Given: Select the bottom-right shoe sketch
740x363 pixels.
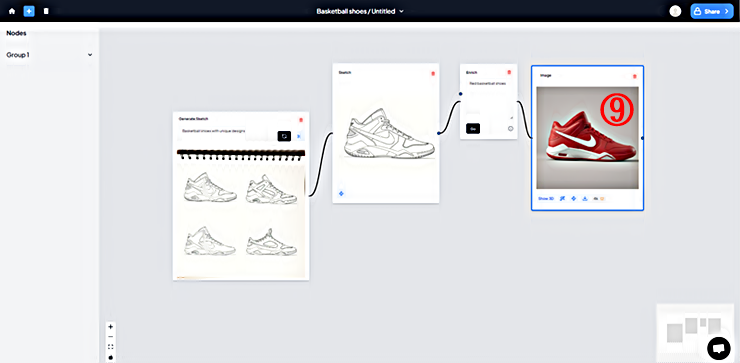Looking at the screenshot, I should (271, 243).
